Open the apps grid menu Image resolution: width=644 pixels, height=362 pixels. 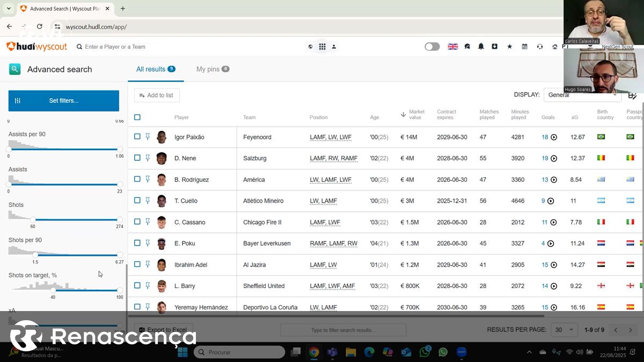pyautogui.click(x=322, y=47)
